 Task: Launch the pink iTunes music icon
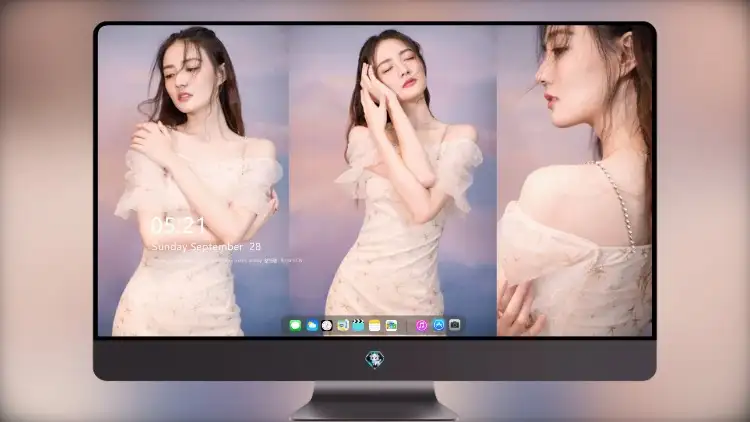tap(421, 325)
